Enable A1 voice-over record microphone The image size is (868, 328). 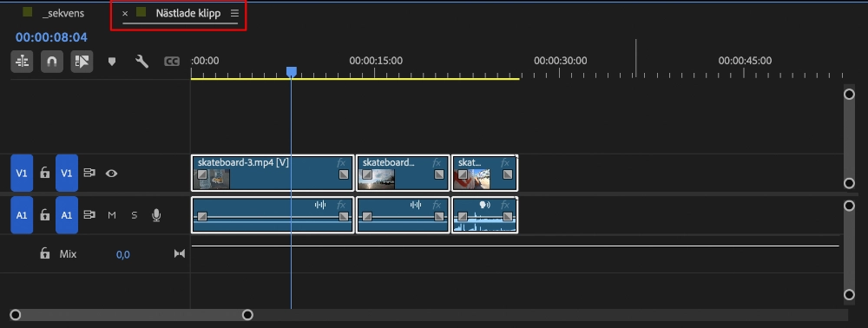point(156,215)
